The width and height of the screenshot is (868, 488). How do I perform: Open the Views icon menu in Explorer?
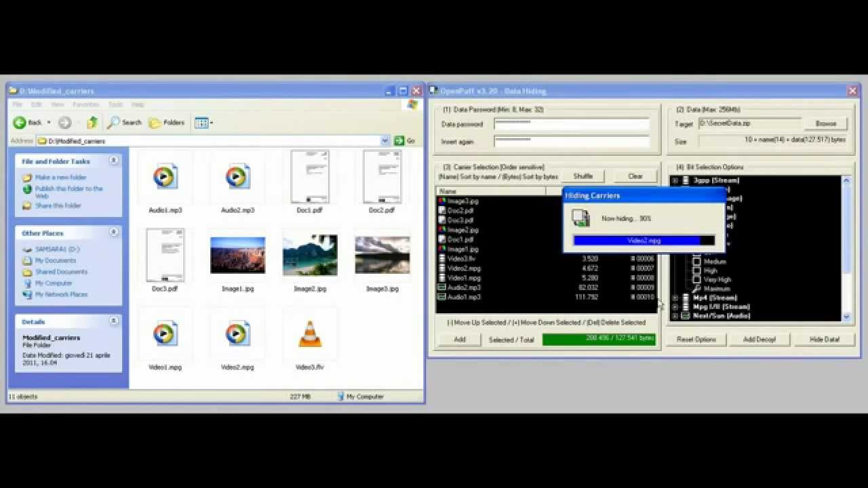coord(201,123)
